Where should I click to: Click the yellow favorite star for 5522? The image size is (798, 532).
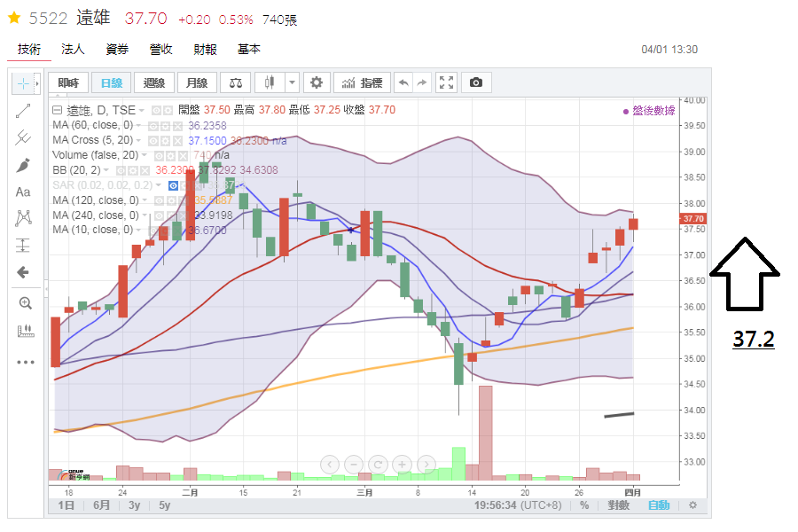(14, 19)
